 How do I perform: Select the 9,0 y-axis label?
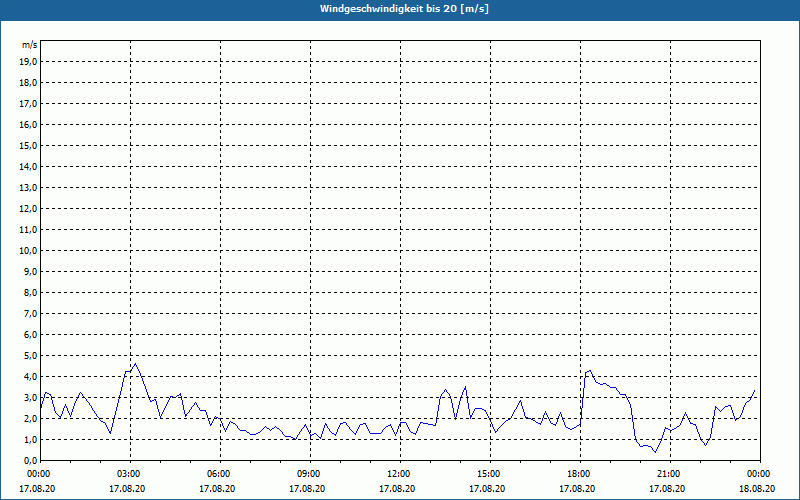tap(31, 271)
